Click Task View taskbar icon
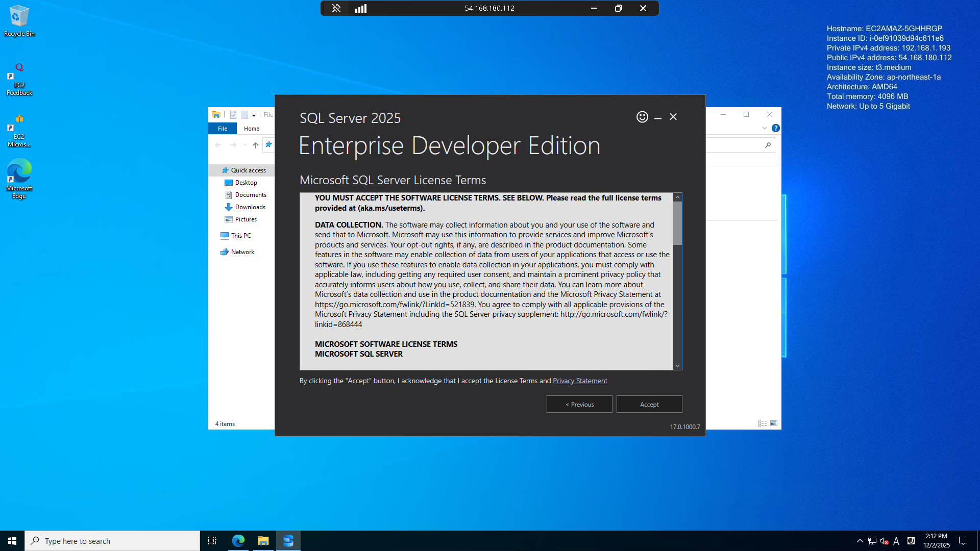The height and width of the screenshot is (551, 980). coord(212,541)
